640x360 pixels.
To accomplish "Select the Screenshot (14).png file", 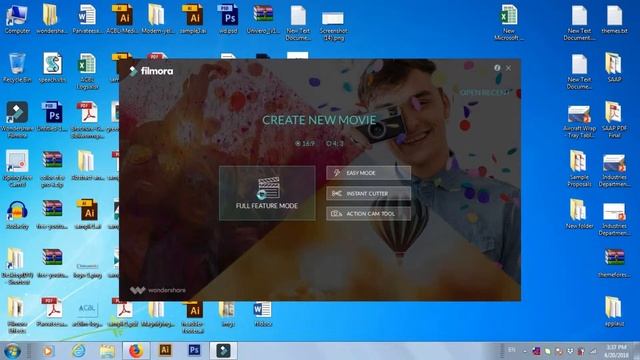I will 333,25.
